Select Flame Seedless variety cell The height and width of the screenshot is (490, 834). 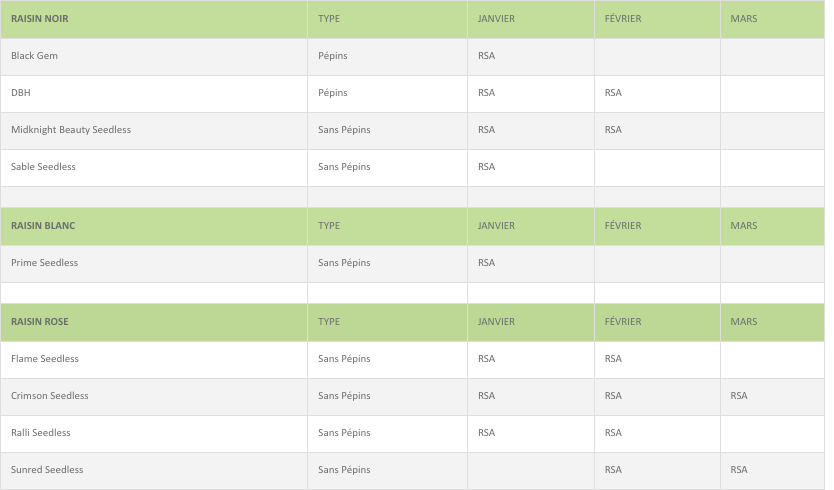[154, 360]
